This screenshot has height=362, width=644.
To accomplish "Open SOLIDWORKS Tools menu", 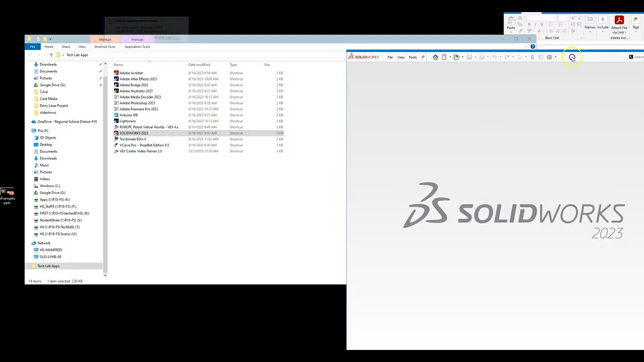I will (x=413, y=57).
